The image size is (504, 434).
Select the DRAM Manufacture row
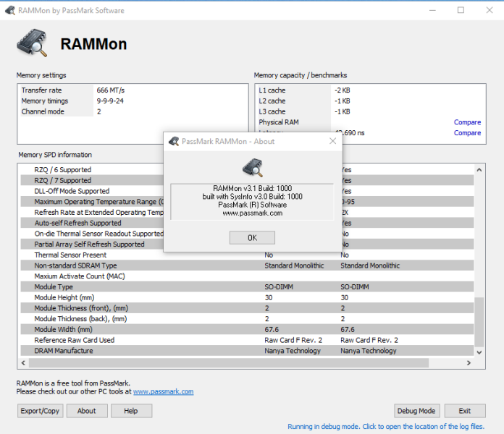click(247, 351)
